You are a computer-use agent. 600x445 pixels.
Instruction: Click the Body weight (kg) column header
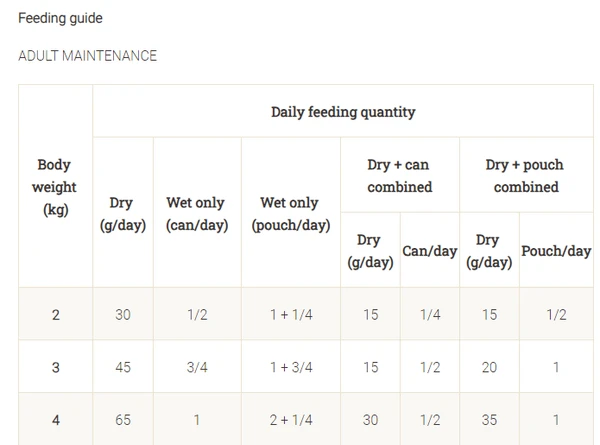coord(55,187)
